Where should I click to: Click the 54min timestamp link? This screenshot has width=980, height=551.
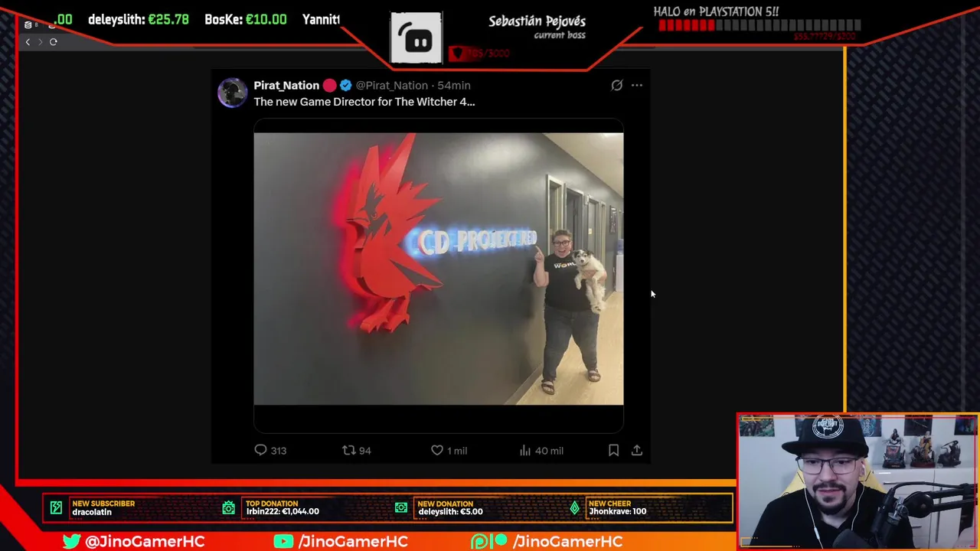pyautogui.click(x=454, y=86)
